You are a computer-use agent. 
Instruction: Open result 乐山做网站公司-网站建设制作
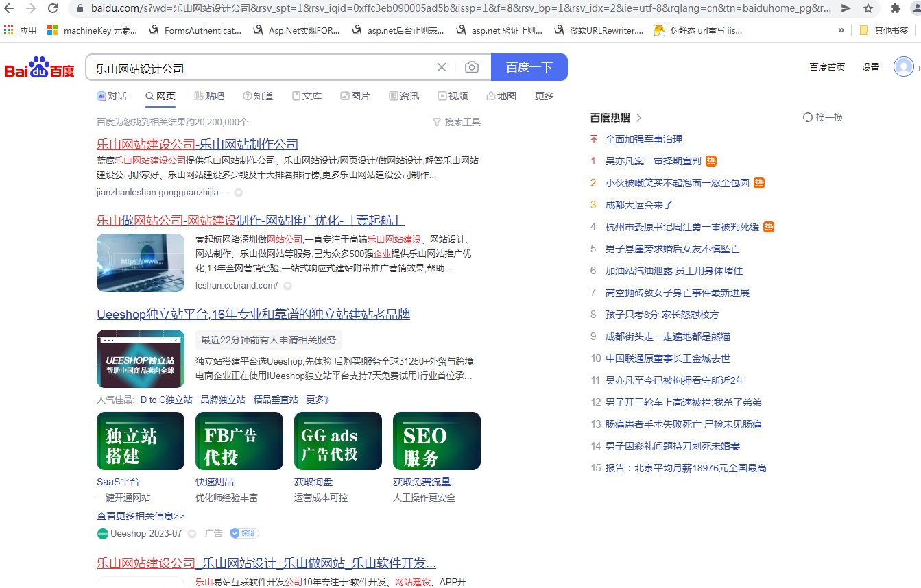click(251, 220)
